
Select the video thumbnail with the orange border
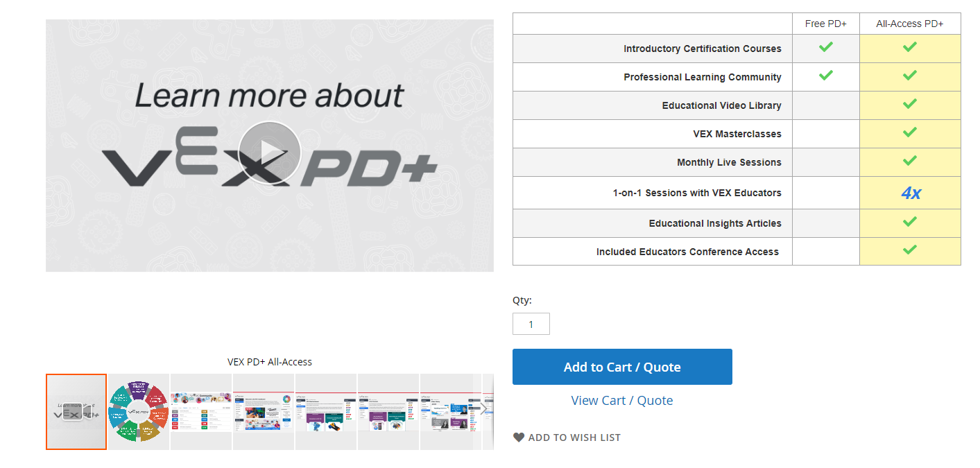76,412
